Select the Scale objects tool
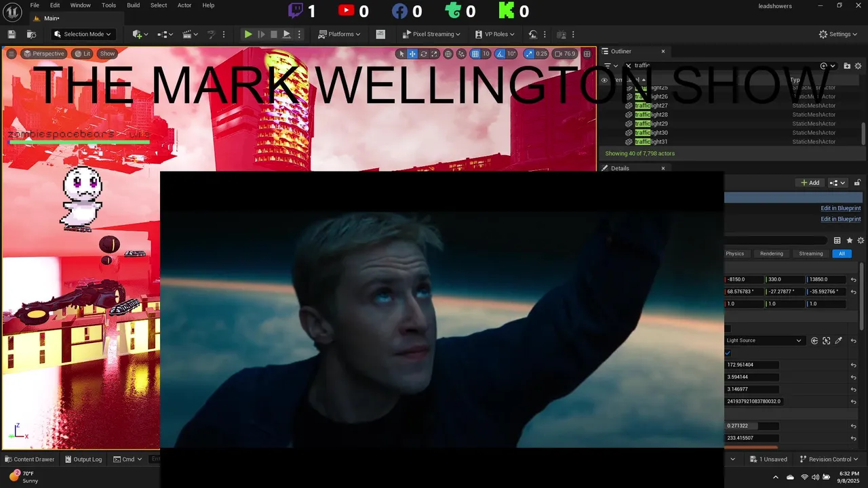Image resolution: width=868 pixels, height=488 pixels. [435, 54]
